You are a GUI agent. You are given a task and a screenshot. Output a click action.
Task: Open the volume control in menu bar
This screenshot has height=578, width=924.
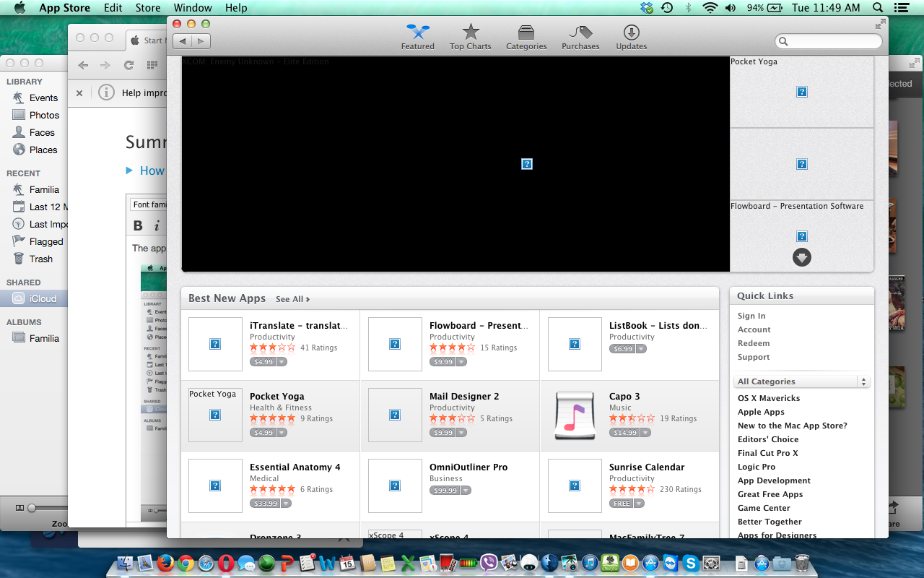click(730, 8)
